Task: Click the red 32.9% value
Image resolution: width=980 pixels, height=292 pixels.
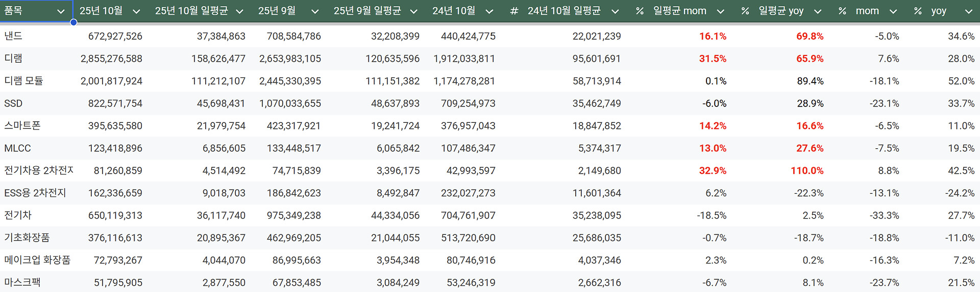Action: click(x=713, y=171)
